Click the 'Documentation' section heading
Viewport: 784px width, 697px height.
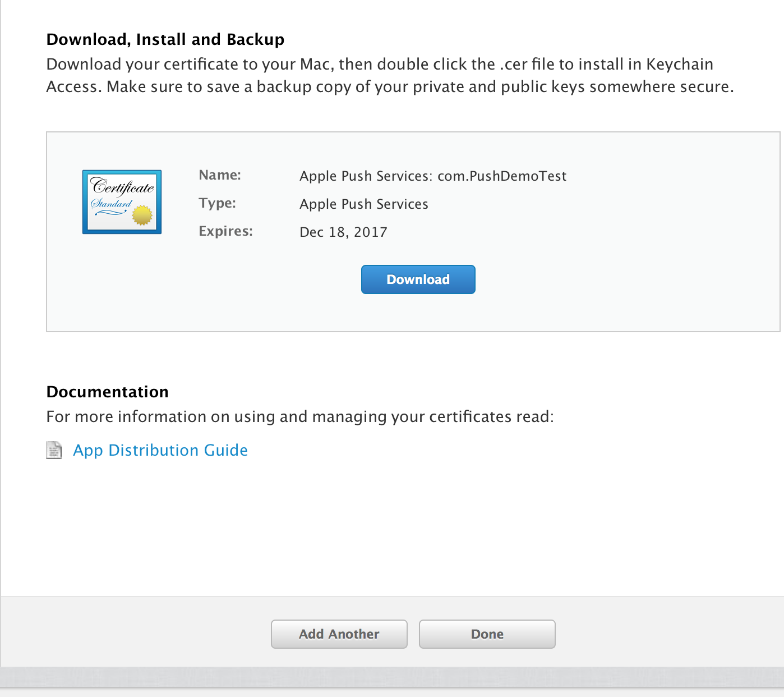point(107,392)
